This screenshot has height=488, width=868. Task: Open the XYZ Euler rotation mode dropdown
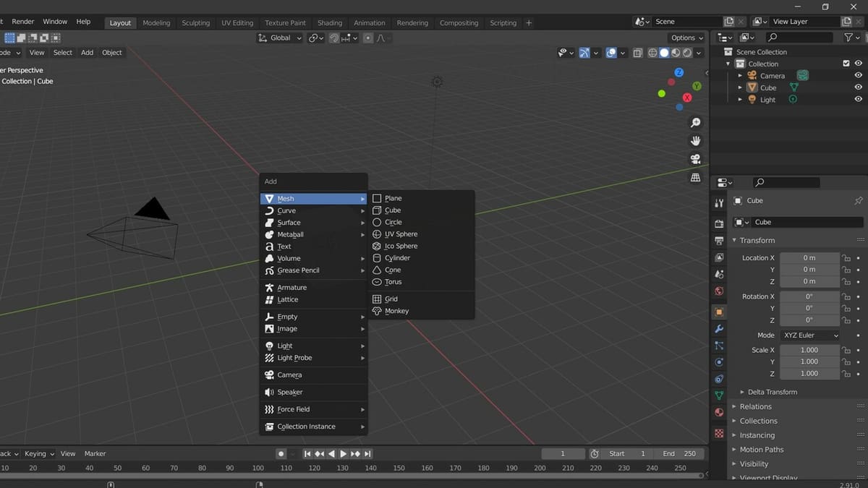click(809, 335)
